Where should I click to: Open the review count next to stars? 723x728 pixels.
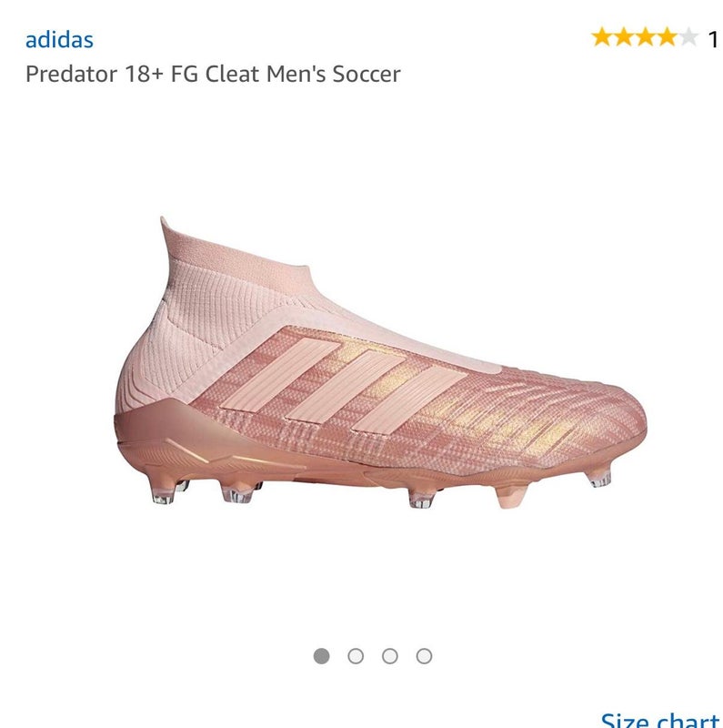pos(713,39)
